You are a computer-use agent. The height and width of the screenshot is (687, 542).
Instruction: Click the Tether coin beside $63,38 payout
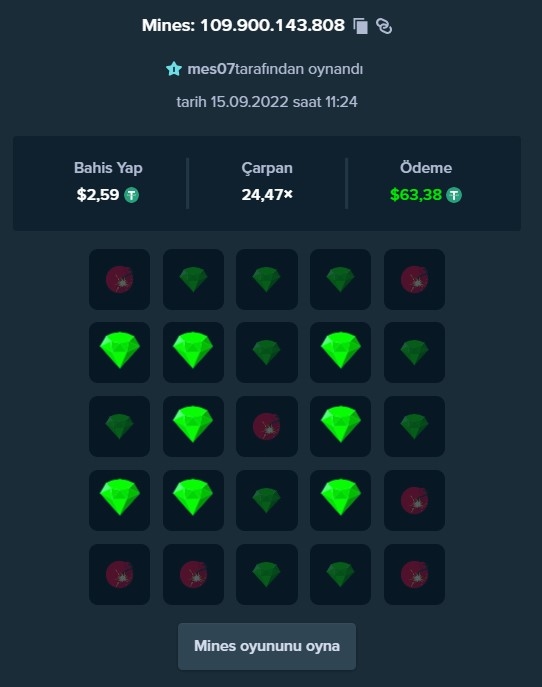pyautogui.click(x=454, y=195)
